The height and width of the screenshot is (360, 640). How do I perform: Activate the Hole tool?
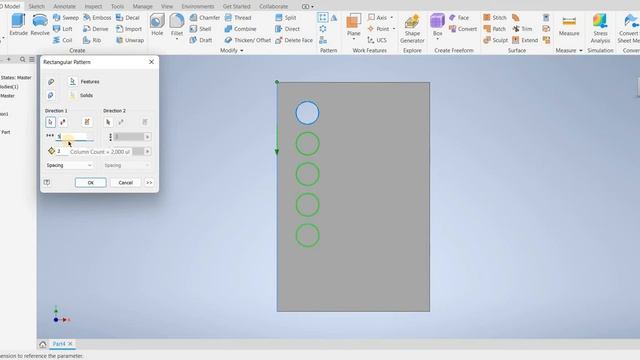point(157,24)
